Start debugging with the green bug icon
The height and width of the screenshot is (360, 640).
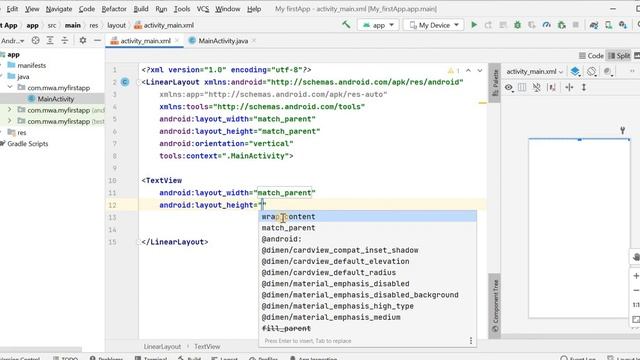(x=517, y=25)
